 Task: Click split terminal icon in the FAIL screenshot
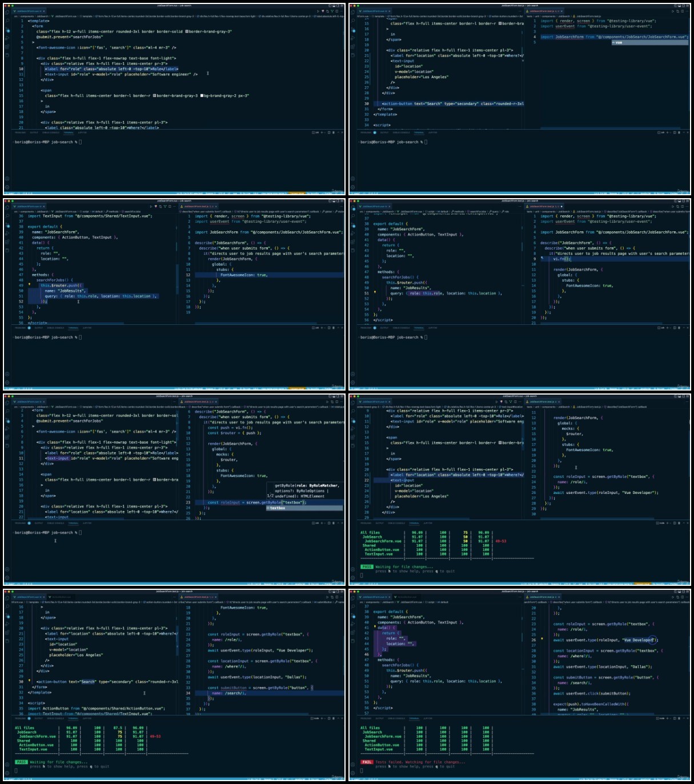675,718
